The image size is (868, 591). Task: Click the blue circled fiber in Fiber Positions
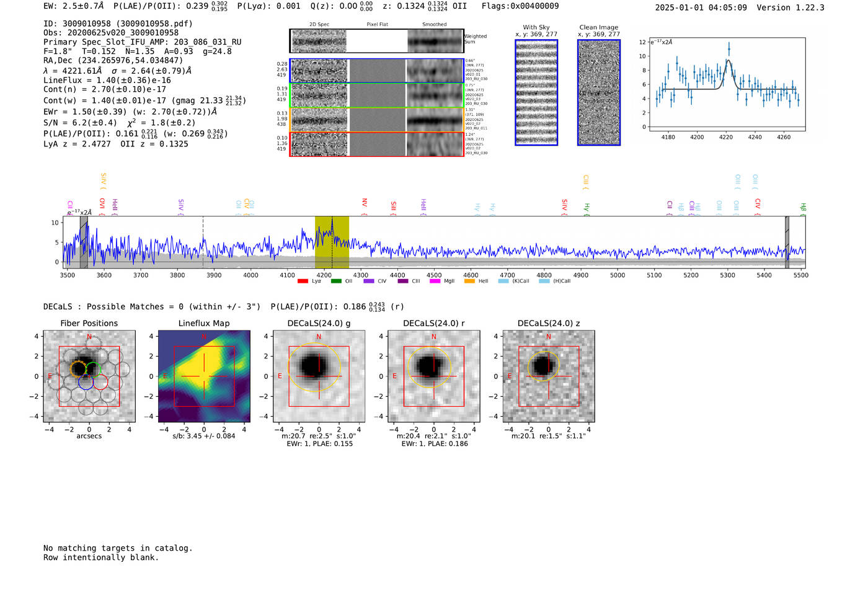pyautogui.click(x=86, y=382)
